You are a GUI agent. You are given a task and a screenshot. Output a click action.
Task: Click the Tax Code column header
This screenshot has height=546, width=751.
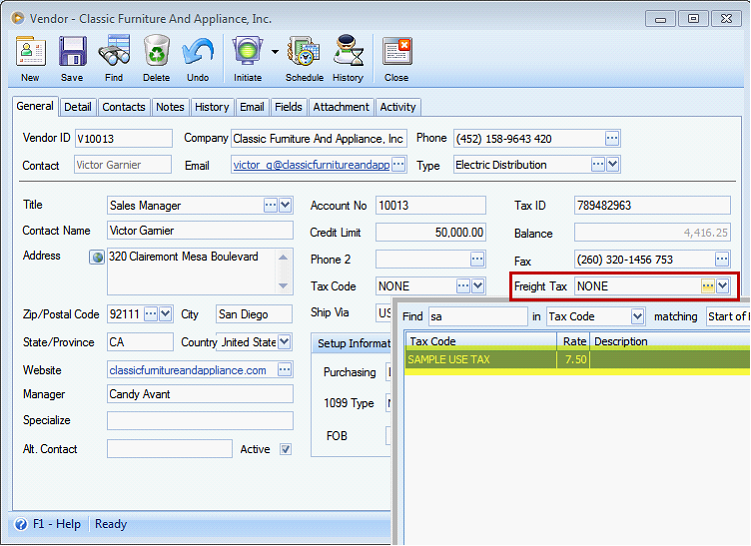click(481, 341)
